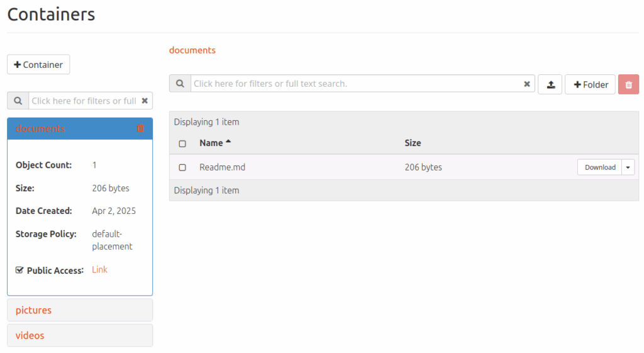Sort by Name using the ascending arrow
644x353 pixels.
pos(228,142)
